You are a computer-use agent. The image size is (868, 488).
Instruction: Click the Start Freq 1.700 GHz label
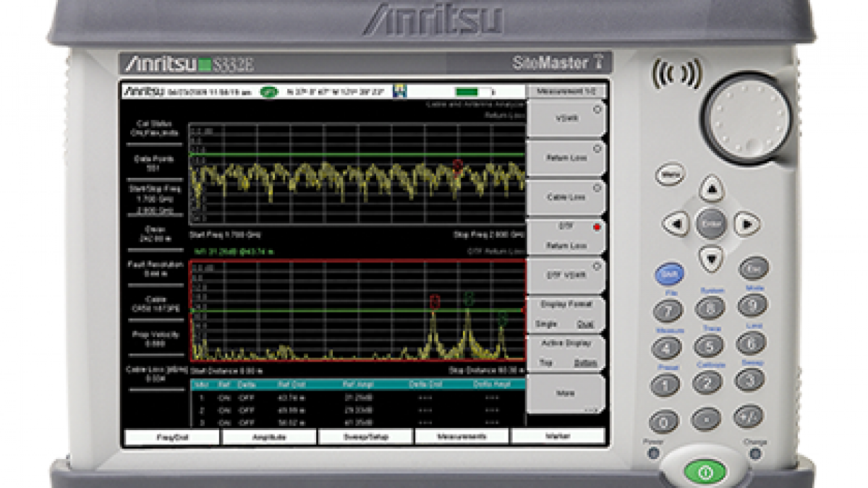[224, 236]
